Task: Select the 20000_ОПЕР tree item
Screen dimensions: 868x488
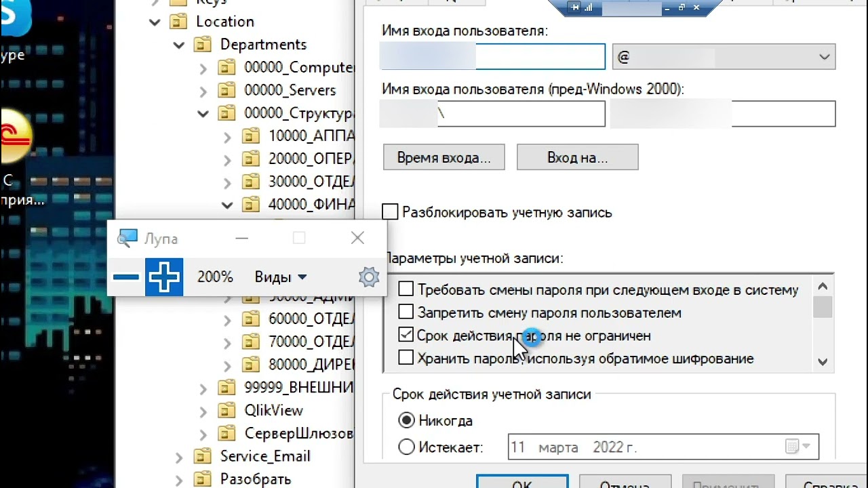Action: pos(311,159)
